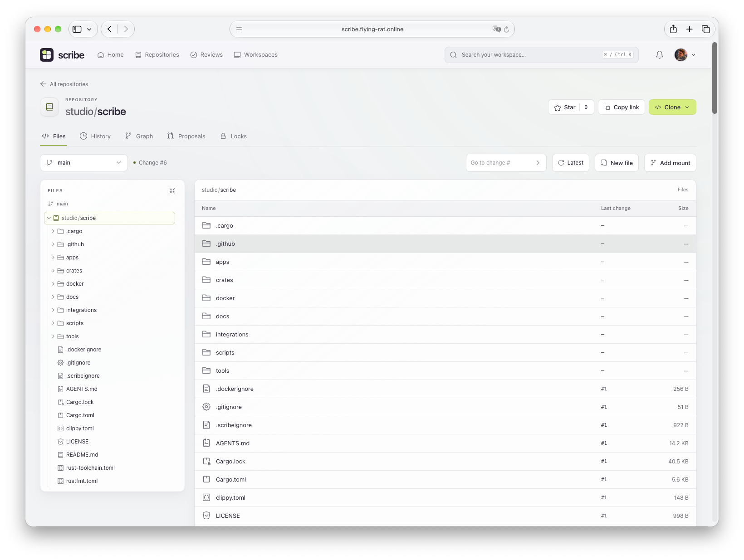Click the Safari share icon

coord(673,29)
